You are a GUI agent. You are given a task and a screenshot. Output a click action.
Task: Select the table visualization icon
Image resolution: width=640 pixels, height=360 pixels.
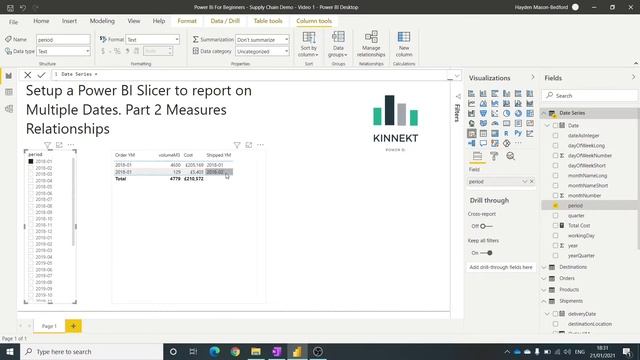(483, 133)
